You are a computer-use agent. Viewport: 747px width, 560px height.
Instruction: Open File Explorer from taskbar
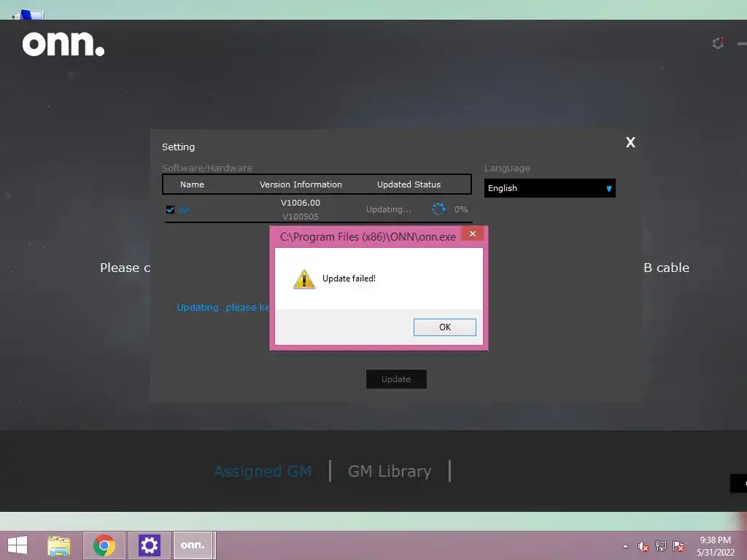pos(59,545)
